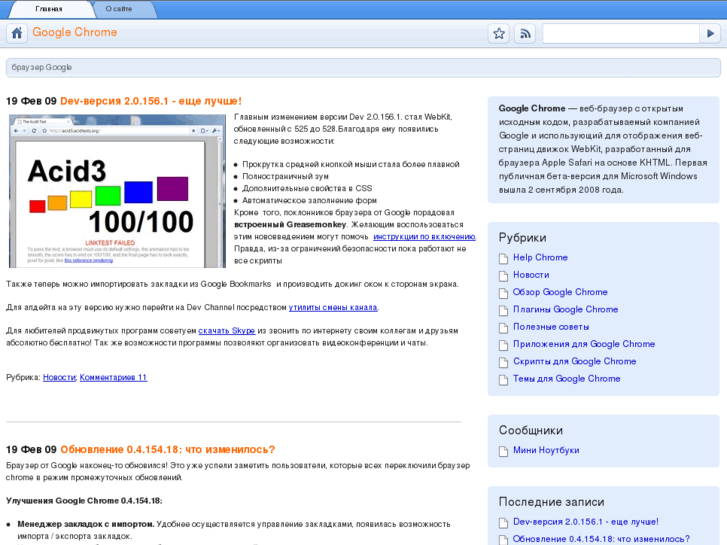Open recent post Обновление 0.4.154.18 in sidebar
The height and width of the screenshot is (545, 727).
pos(601,539)
